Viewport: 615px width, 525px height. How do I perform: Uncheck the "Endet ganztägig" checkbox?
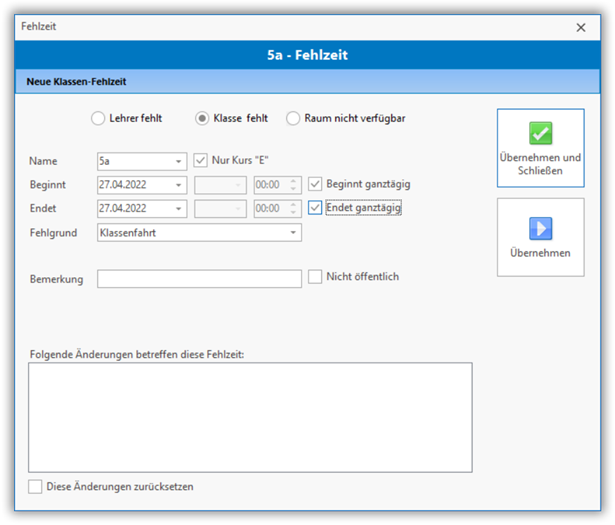point(316,208)
